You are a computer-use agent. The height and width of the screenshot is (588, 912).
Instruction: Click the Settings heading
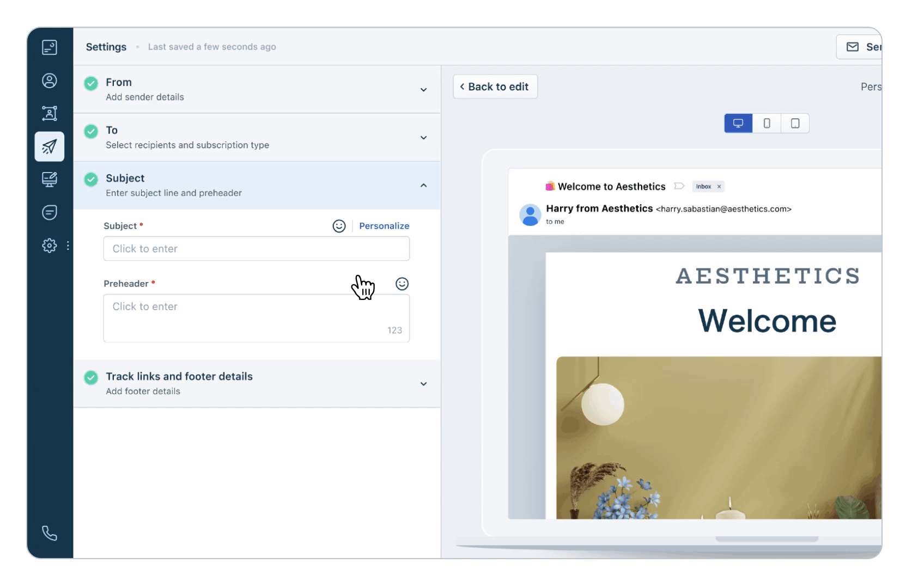coord(106,47)
